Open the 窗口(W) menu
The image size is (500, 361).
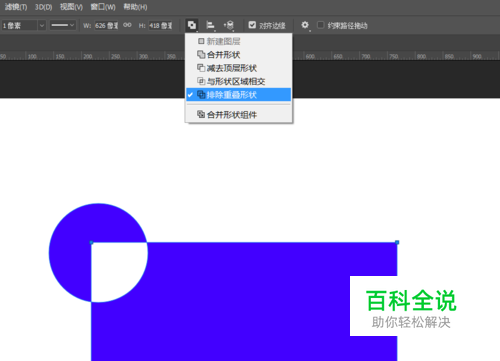coord(103,7)
